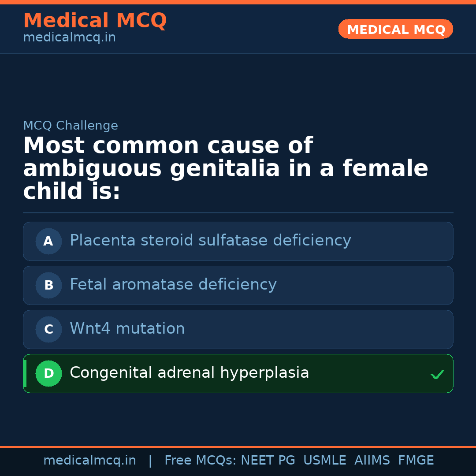Click the letter C circle icon
This screenshot has width=476, height=476.
[x=48, y=329]
